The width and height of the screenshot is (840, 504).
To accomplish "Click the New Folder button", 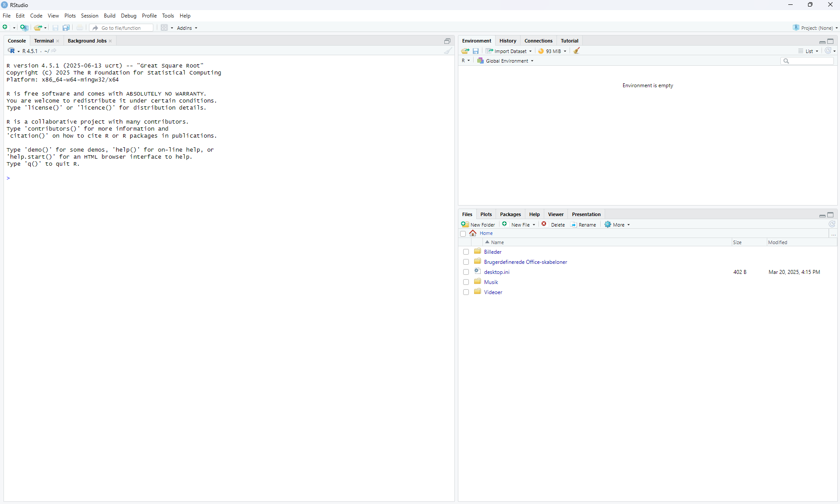I will pyautogui.click(x=478, y=224).
